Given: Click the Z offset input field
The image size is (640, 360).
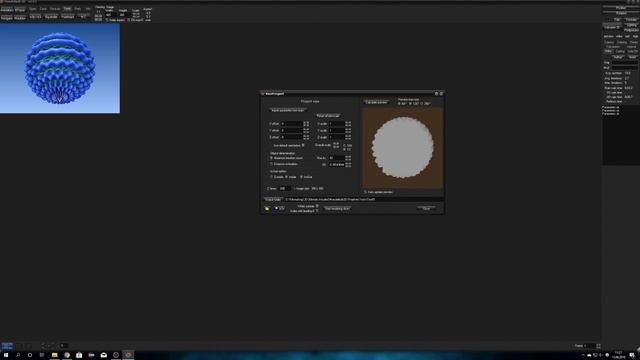Looking at the screenshot, I should pos(292,137).
